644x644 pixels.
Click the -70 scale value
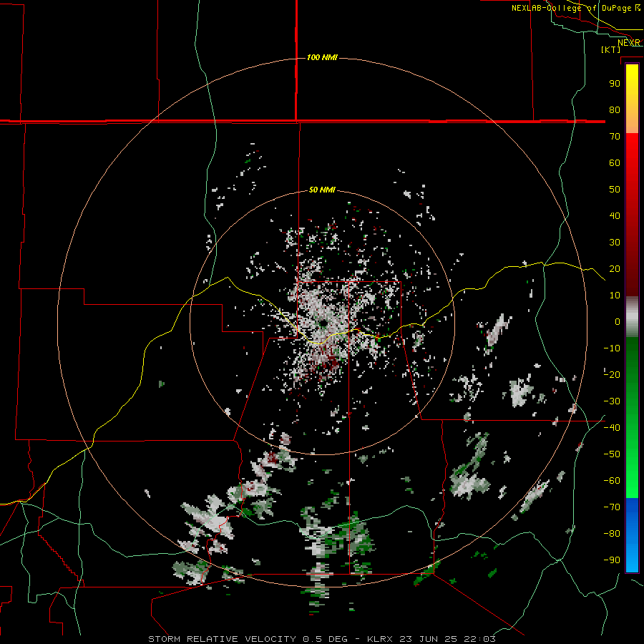[612, 507]
